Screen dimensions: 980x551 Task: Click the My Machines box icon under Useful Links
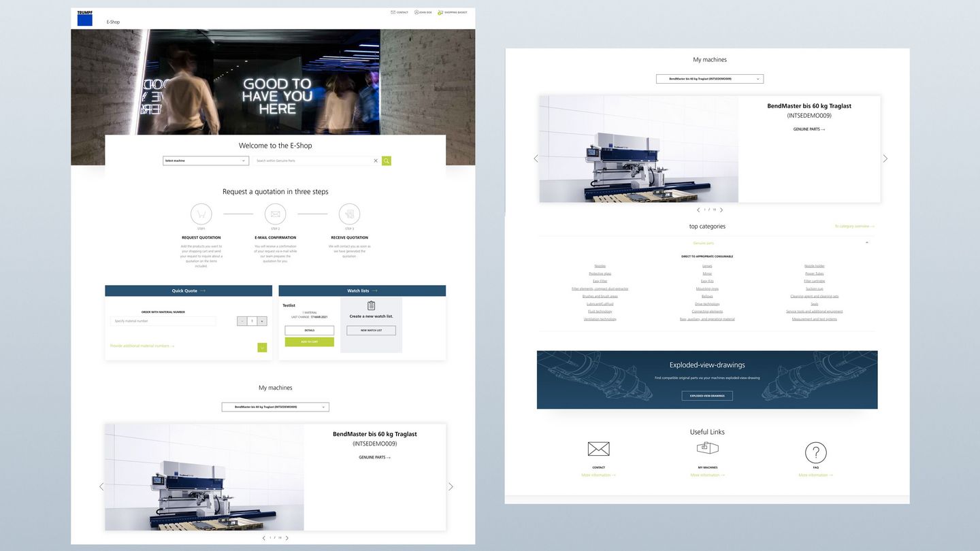708,448
